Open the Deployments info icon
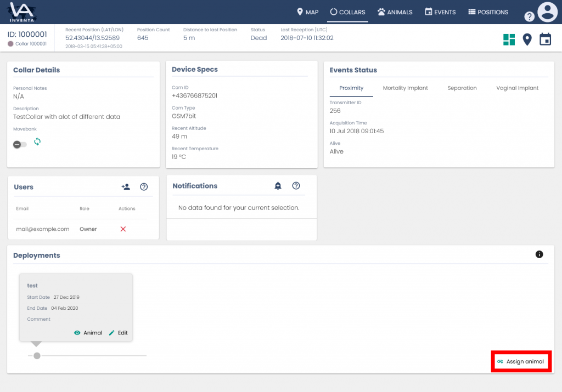The image size is (562, 392). tap(539, 254)
